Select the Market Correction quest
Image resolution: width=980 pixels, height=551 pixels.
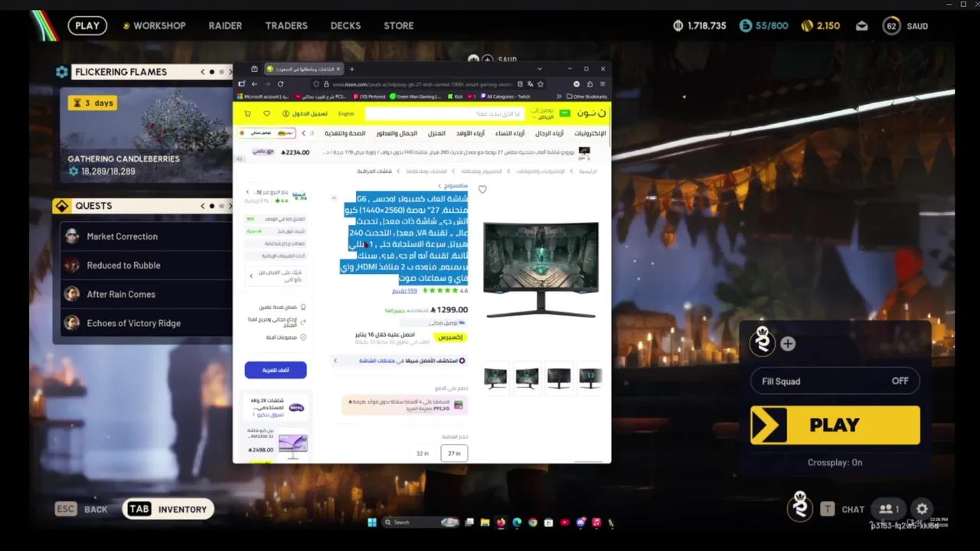tap(145, 236)
